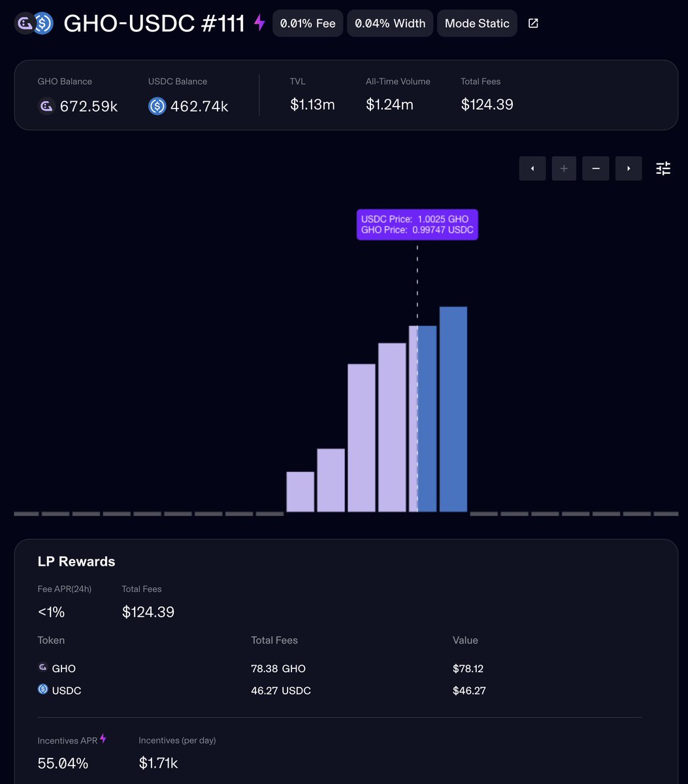Open the LP Rewards panel header
Screen dimensions: 688x784
(x=76, y=561)
